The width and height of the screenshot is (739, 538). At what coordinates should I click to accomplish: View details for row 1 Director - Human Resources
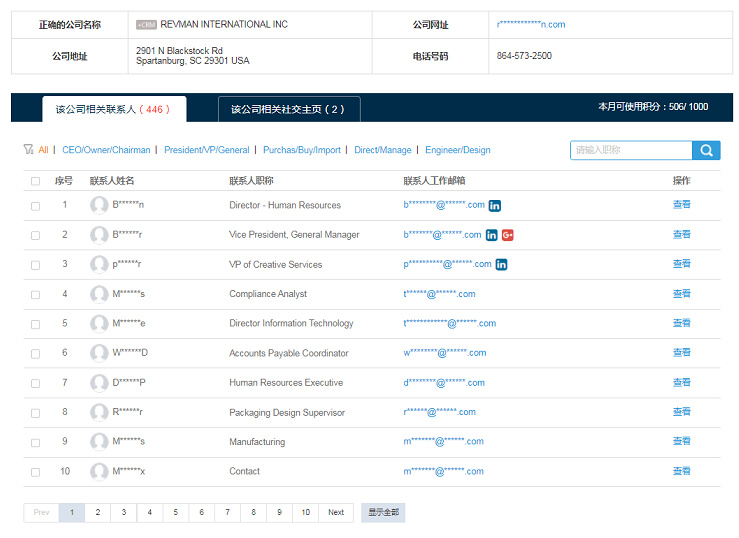(682, 204)
